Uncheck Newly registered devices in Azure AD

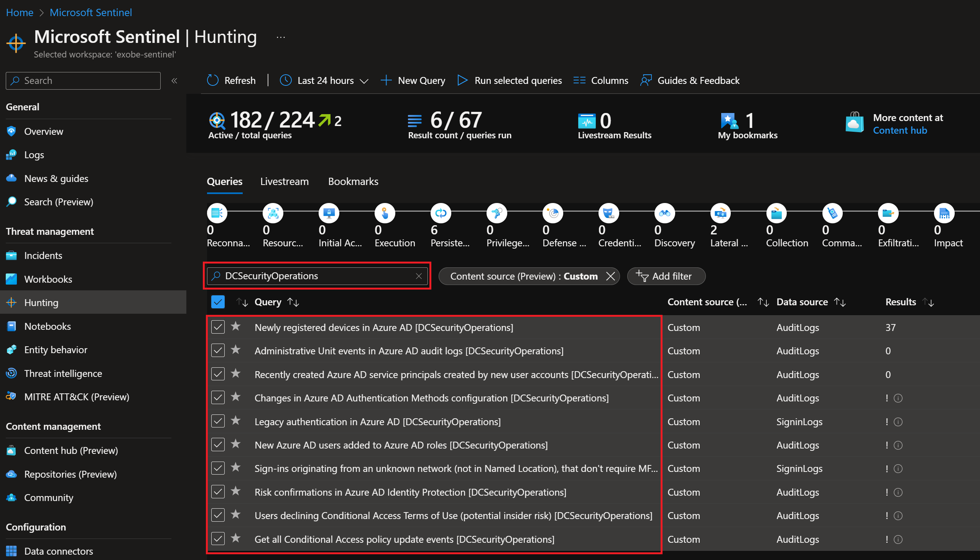218,327
